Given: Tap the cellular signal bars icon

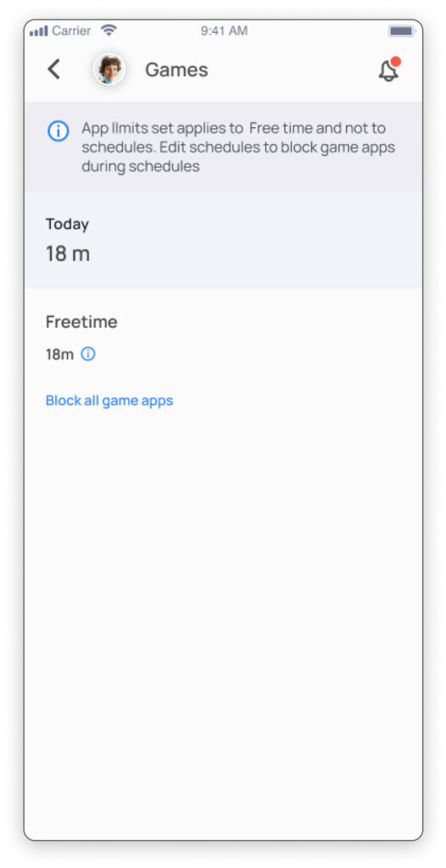Looking at the screenshot, I should [x=39, y=31].
